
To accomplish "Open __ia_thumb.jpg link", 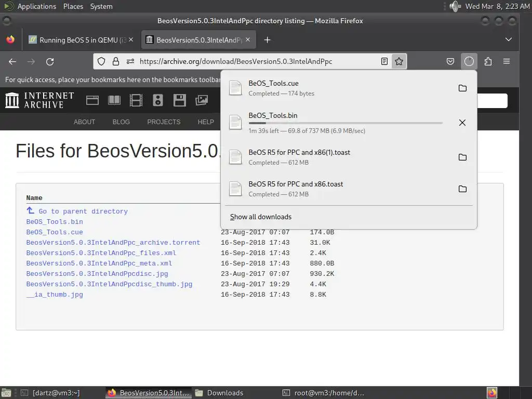I will pos(55,295).
